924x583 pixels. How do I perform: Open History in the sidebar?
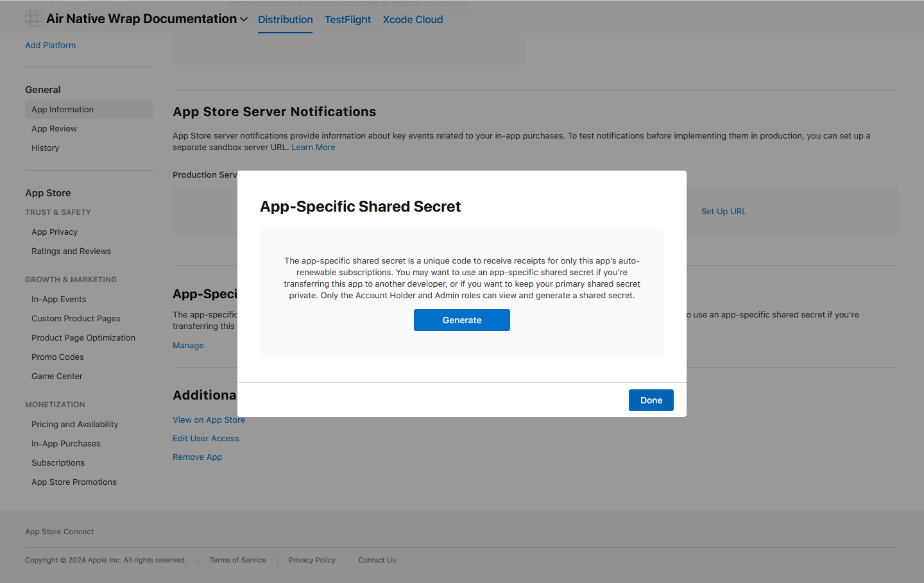click(45, 148)
